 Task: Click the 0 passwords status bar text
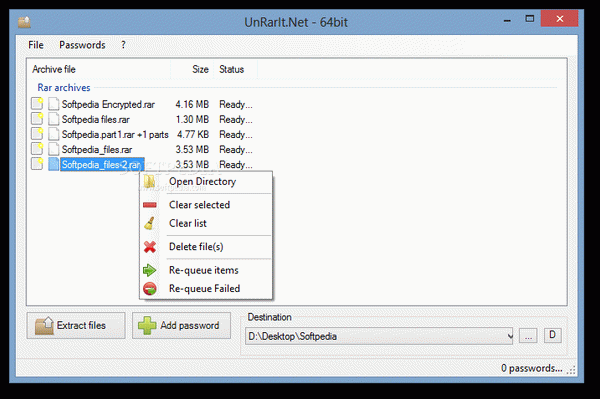(x=532, y=368)
